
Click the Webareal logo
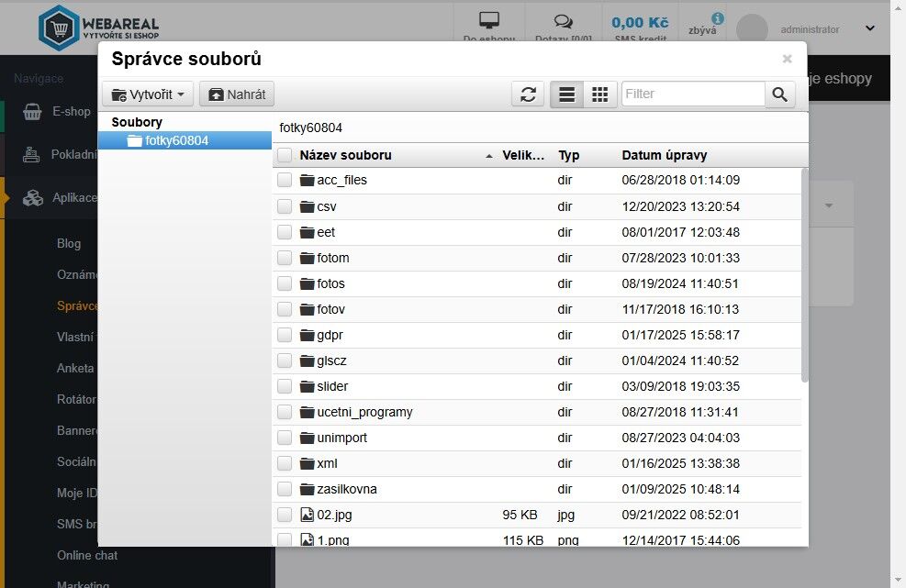point(98,28)
